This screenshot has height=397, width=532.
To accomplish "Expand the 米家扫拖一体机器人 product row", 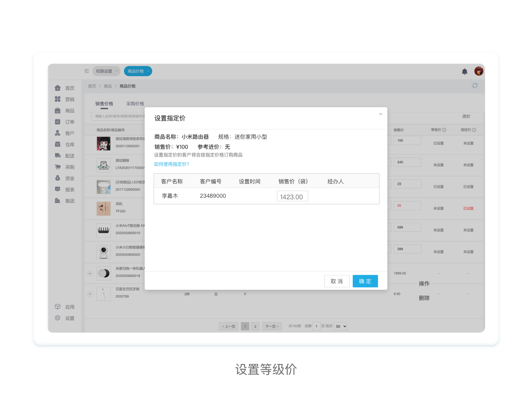I will click(90, 273).
